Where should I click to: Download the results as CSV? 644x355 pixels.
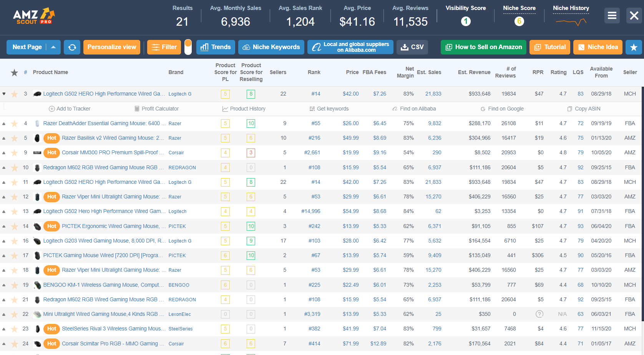point(412,47)
